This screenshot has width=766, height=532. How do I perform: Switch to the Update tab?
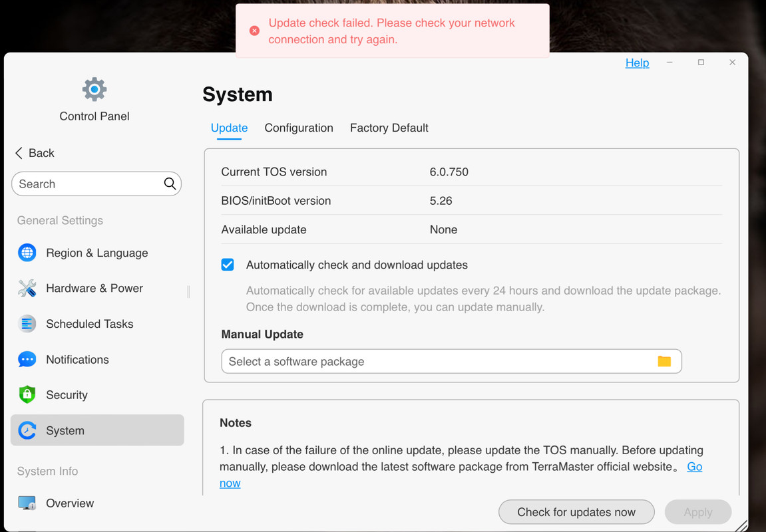point(229,128)
